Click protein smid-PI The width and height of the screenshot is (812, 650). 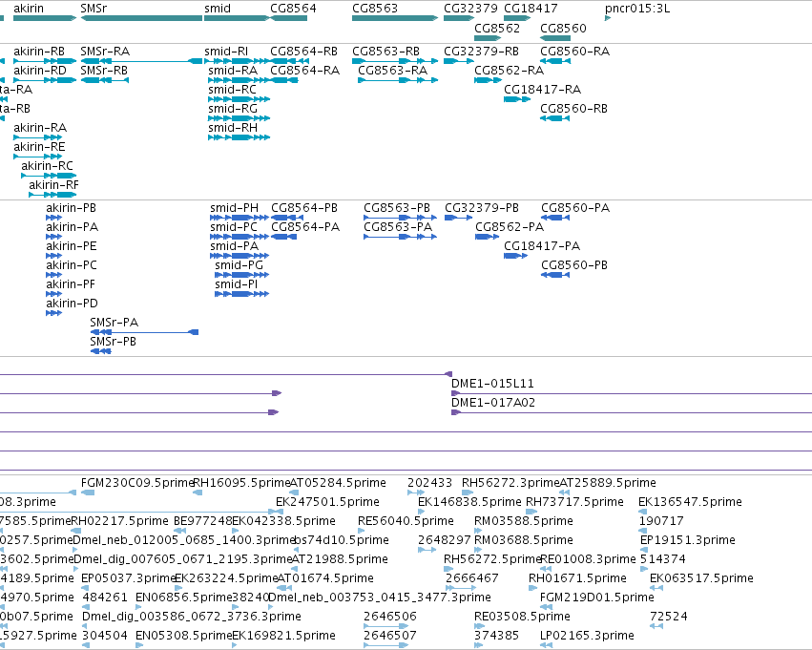point(236,284)
